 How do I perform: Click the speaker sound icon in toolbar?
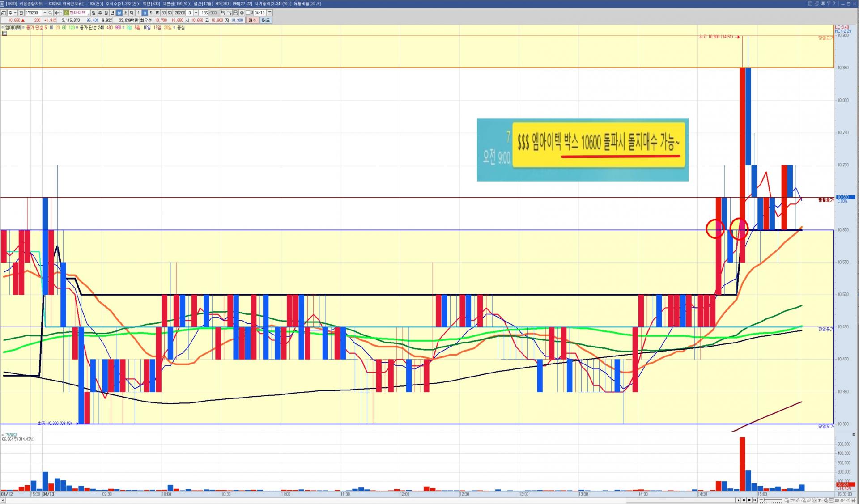pos(56,13)
